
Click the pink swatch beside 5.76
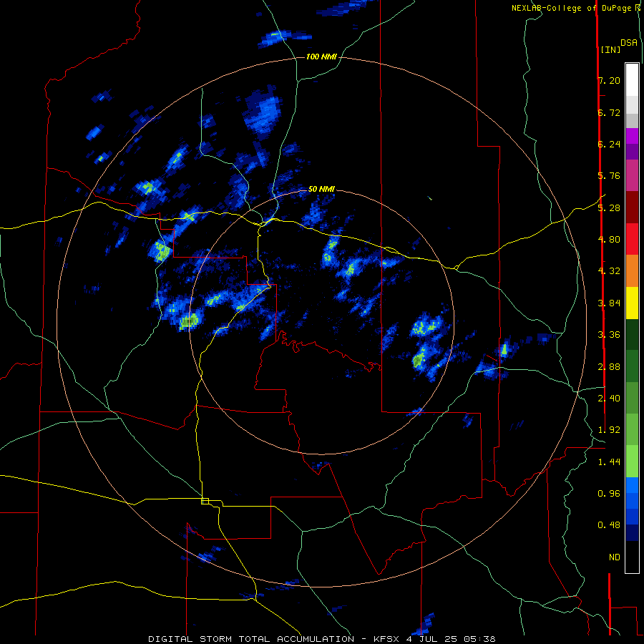pos(632,175)
